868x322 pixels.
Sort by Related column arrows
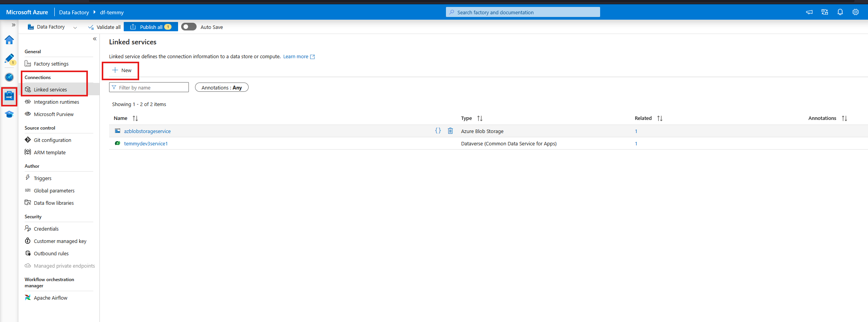(x=660, y=118)
